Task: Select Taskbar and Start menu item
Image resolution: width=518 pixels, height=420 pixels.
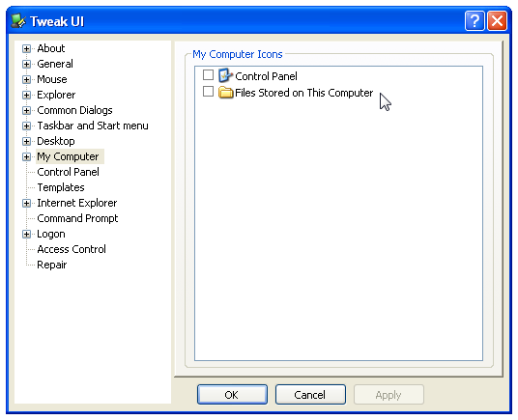Action: coord(93,126)
